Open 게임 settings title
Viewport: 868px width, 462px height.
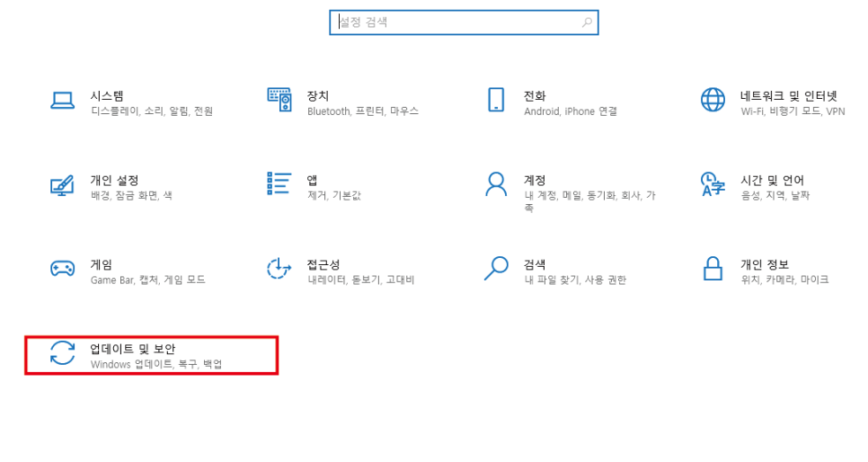[x=102, y=264]
